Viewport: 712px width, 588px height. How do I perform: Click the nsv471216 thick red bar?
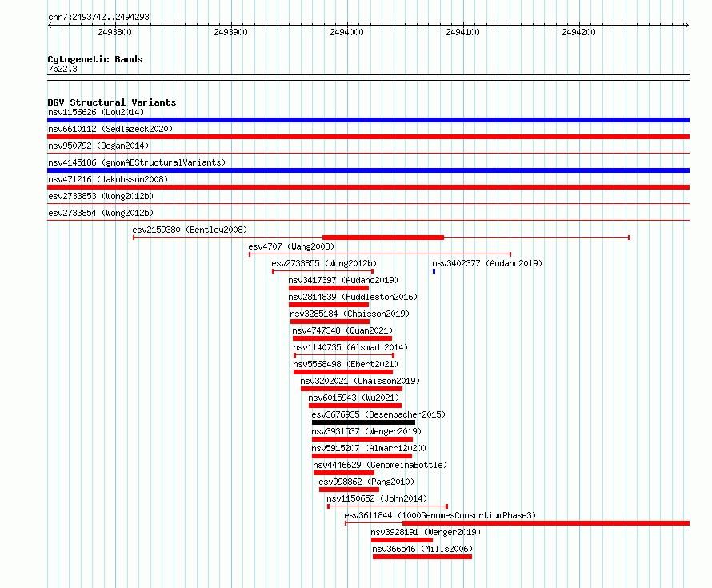tap(368, 187)
